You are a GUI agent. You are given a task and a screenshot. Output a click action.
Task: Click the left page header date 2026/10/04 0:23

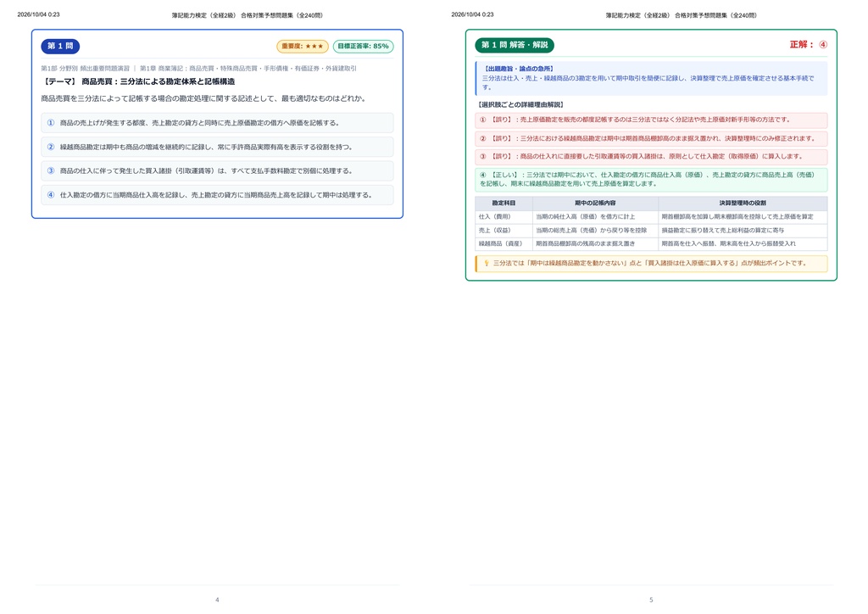pos(38,14)
